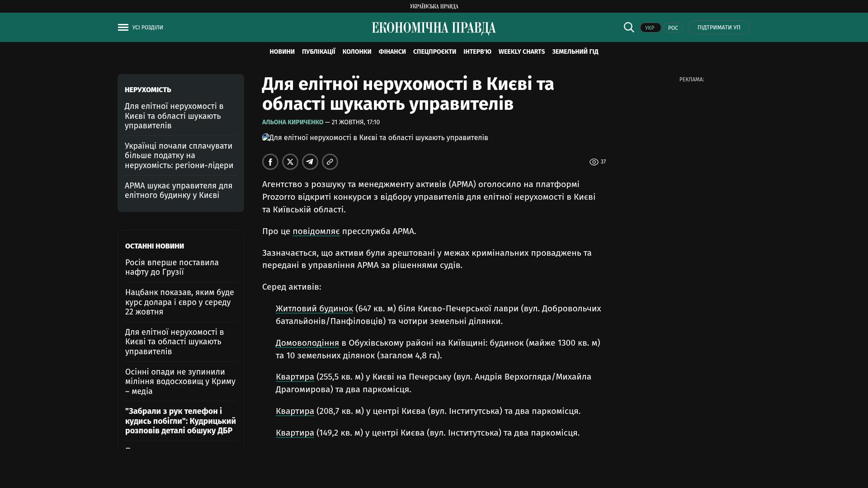Screen dimensions: 868x488
Task: Click the Економічна правда logo
Action: pos(434,28)
